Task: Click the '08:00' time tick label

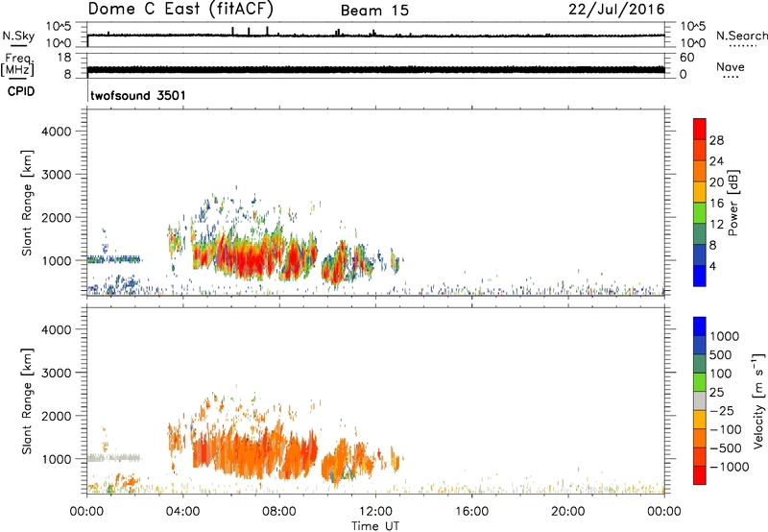Action: (279, 512)
